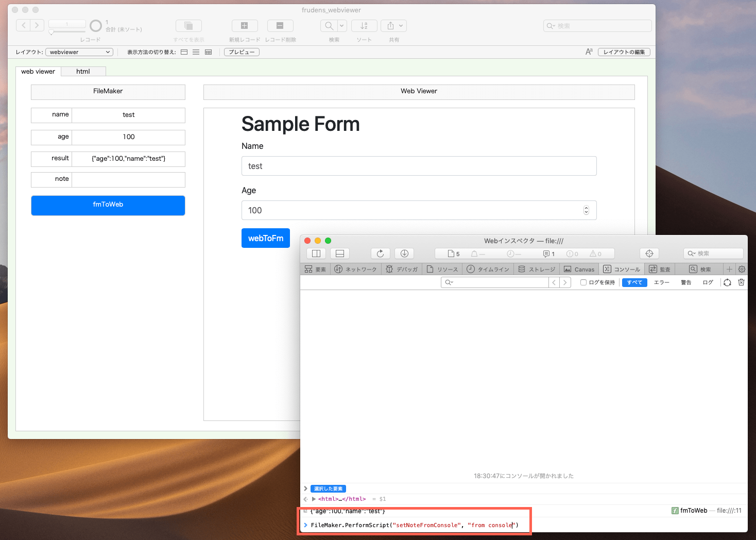Viewport: 756px width, 540px height.
Task: Activate the element picker crosshair in Web Inspector
Action: pyautogui.click(x=649, y=253)
